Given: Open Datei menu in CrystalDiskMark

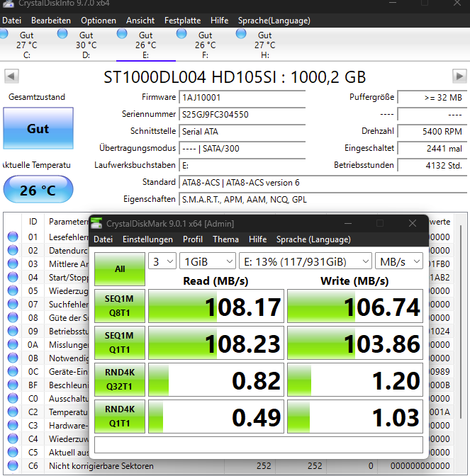Looking at the screenshot, I should [x=103, y=239].
